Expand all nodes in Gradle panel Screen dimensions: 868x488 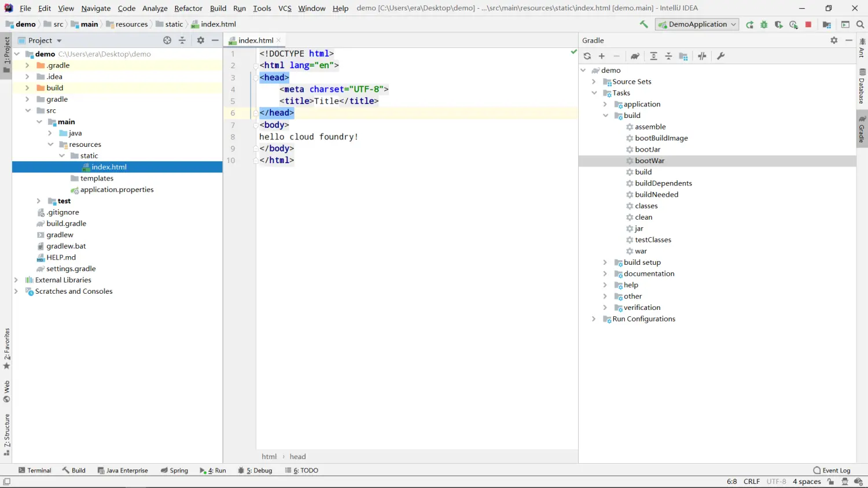653,56
